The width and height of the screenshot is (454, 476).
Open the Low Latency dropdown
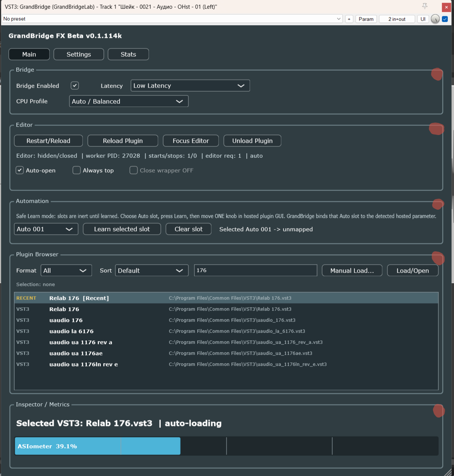click(x=190, y=86)
